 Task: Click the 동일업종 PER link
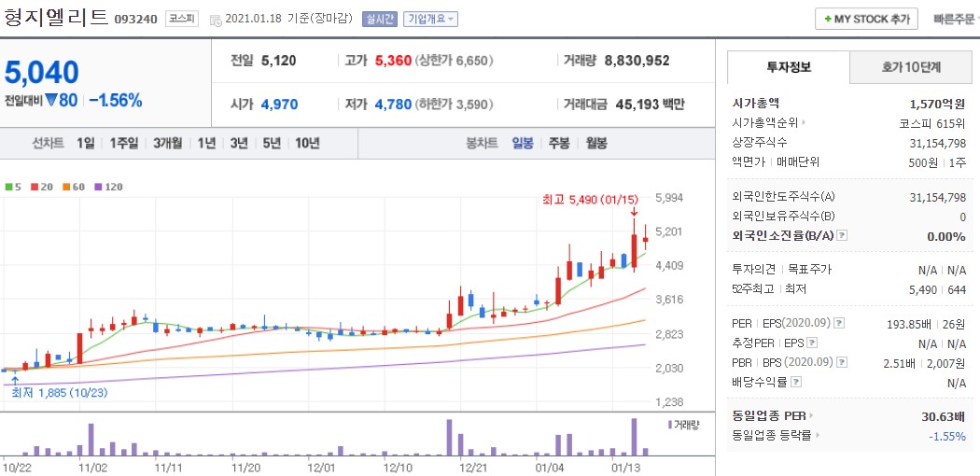tap(769, 416)
